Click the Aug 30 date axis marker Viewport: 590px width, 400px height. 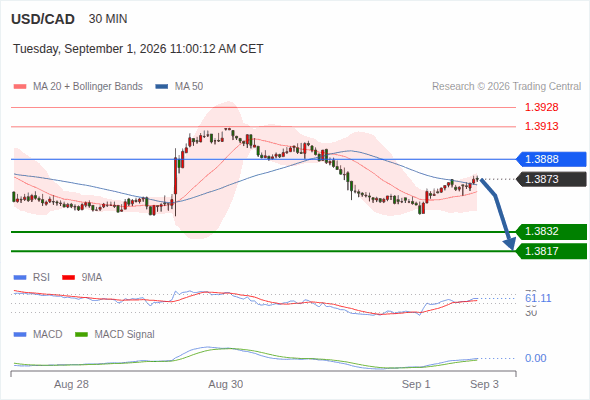(226, 385)
